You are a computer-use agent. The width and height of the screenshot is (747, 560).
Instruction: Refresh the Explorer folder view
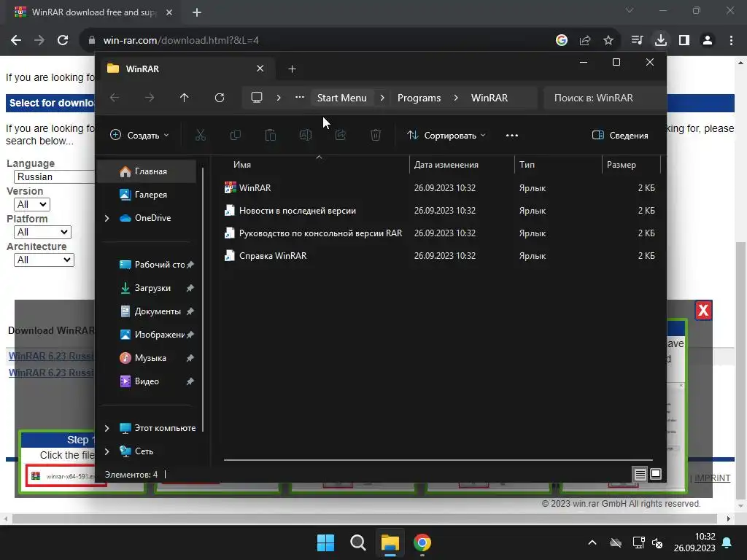[x=219, y=98]
